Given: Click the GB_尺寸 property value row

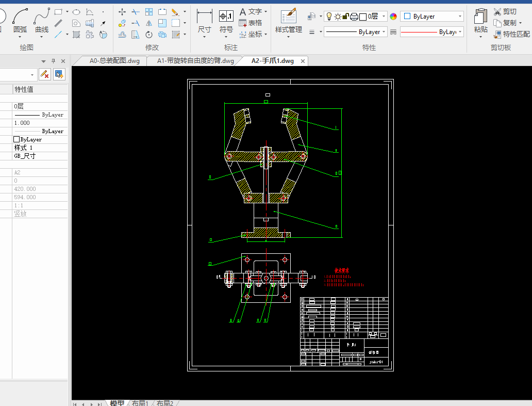Looking at the screenshot, I should 40,156.
